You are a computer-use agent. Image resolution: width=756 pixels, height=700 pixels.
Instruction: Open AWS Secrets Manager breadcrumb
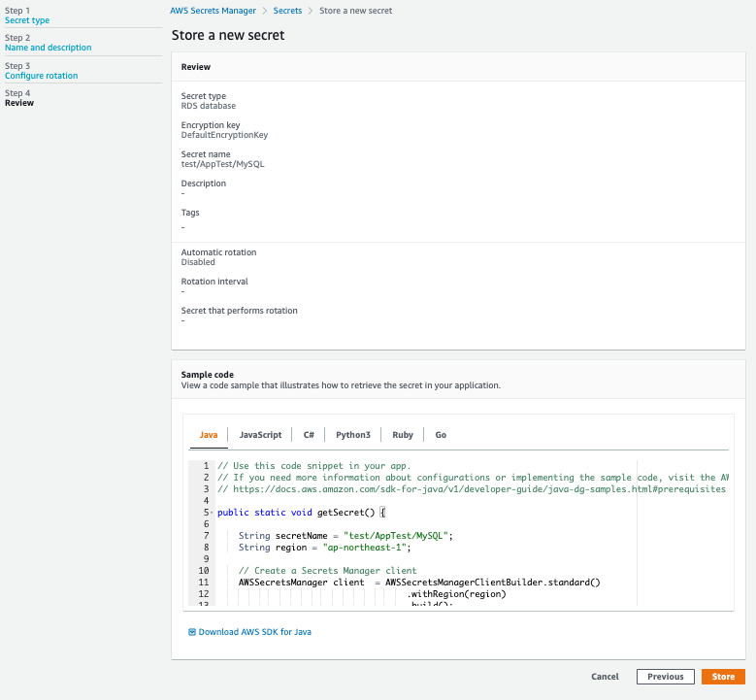tap(213, 11)
